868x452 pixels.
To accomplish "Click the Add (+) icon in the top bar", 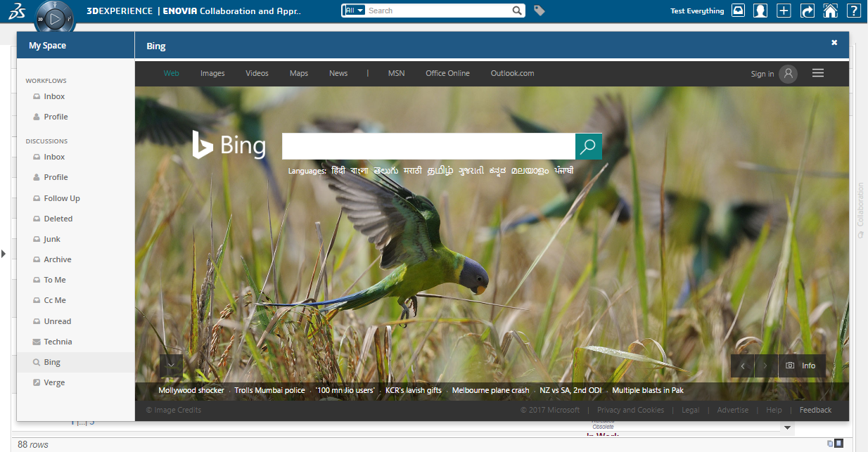I will point(784,10).
